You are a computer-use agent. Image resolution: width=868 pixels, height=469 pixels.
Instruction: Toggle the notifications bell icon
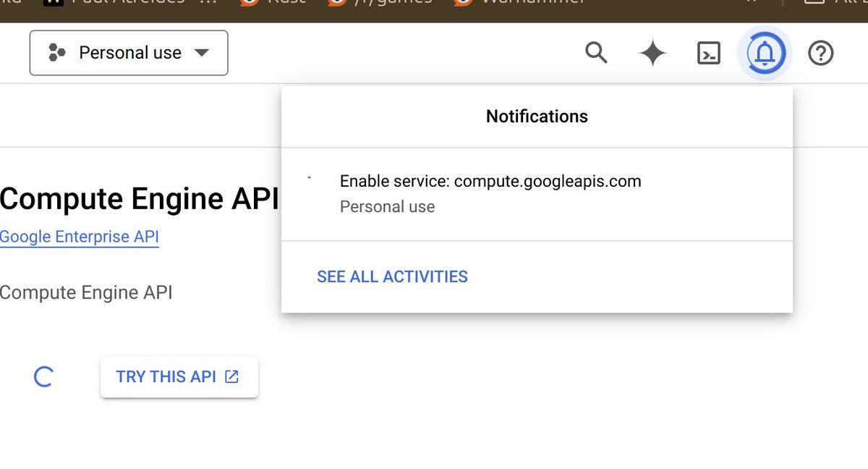point(765,53)
